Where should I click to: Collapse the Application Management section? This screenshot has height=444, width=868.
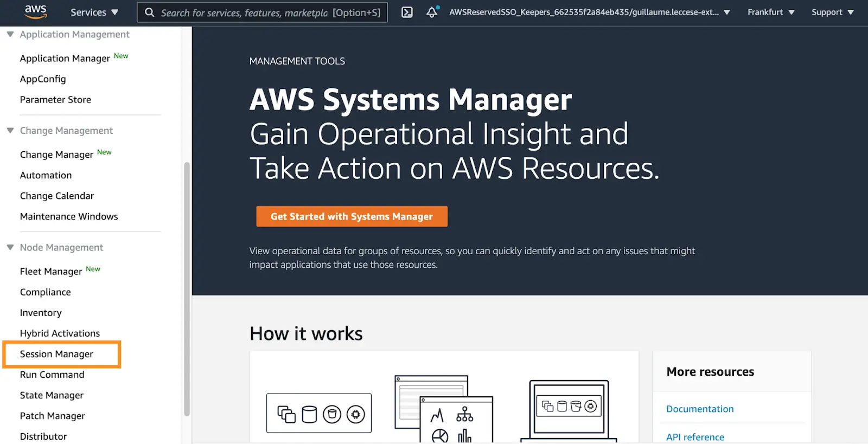(x=10, y=34)
